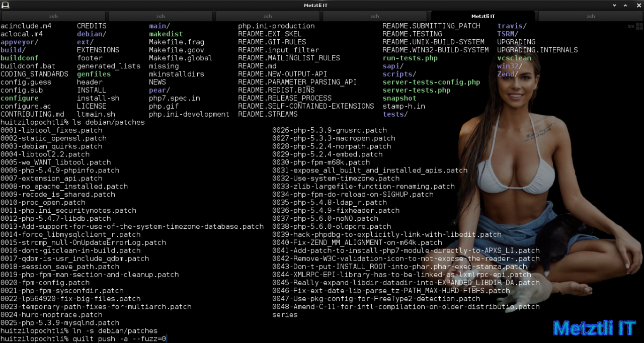Click 0023-temporary-path-fixes-for-multiarch.patch

coord(96,307)
